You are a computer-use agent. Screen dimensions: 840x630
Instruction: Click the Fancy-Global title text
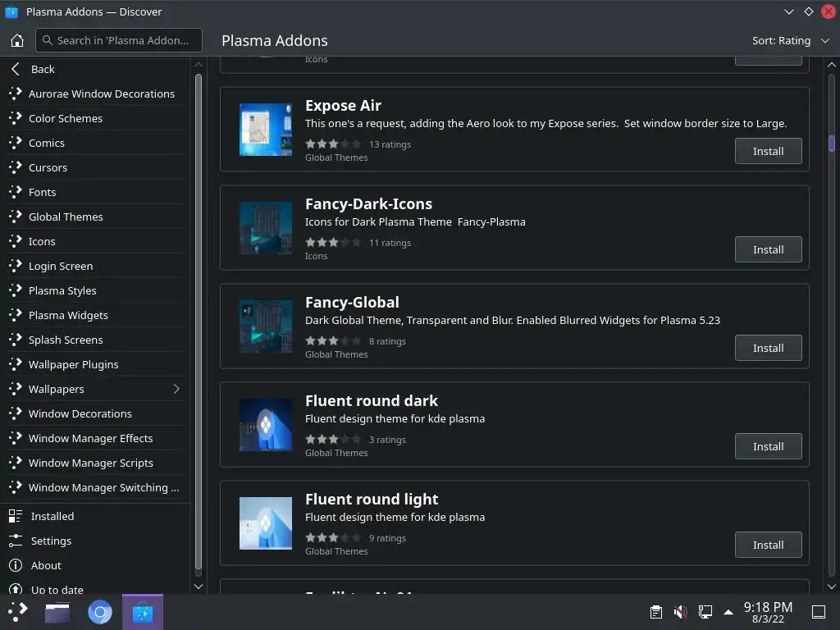(352, 303)
